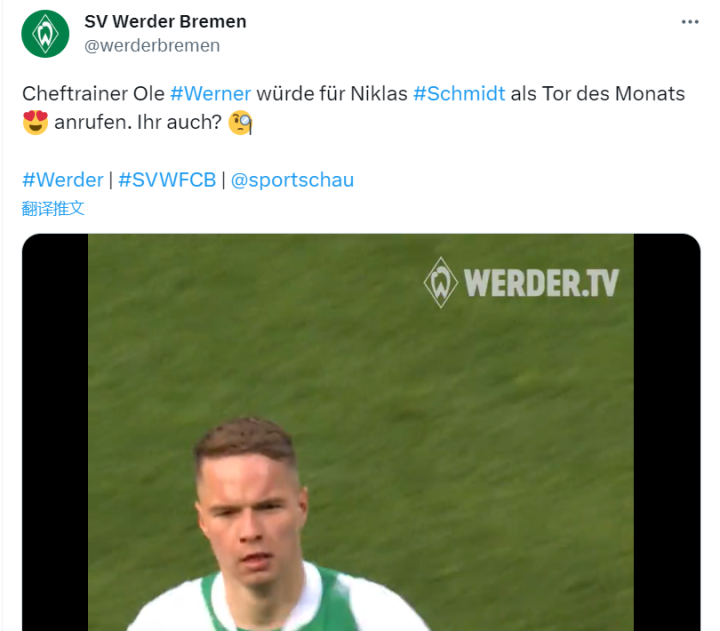Open the three-dot more options menu

coord(690,22)
